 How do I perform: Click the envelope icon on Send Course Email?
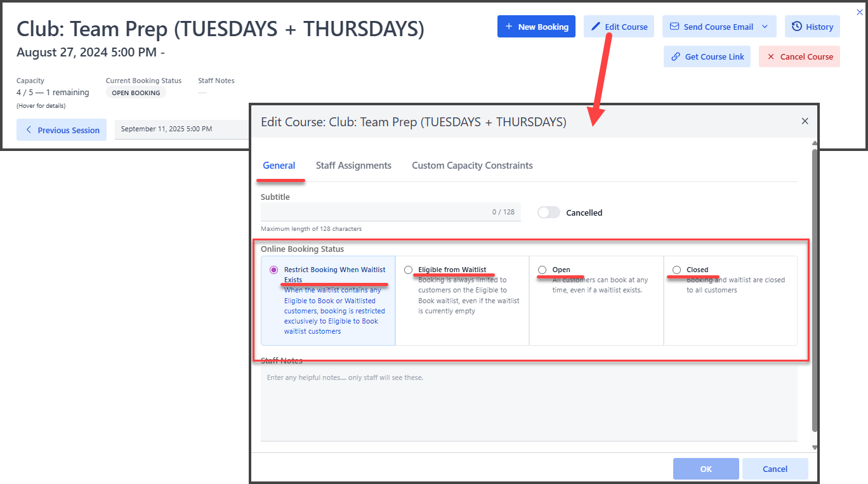(x=674, y=27)
